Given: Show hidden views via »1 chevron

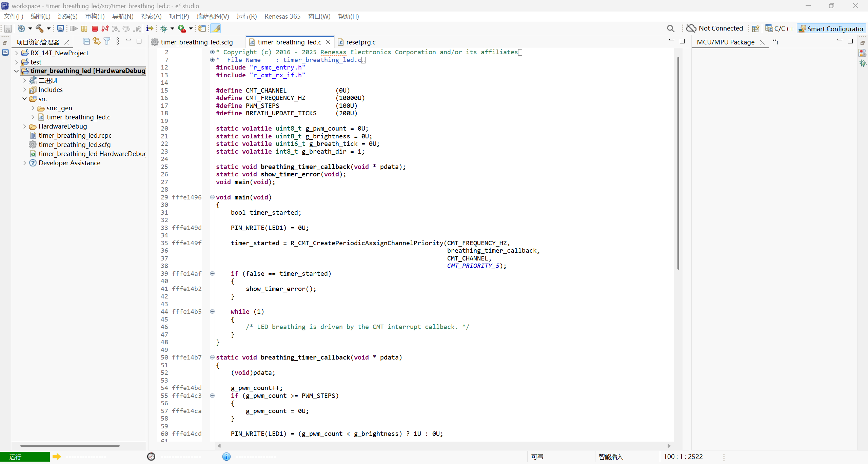Looking at the screenshot, I should coord(775,41).
